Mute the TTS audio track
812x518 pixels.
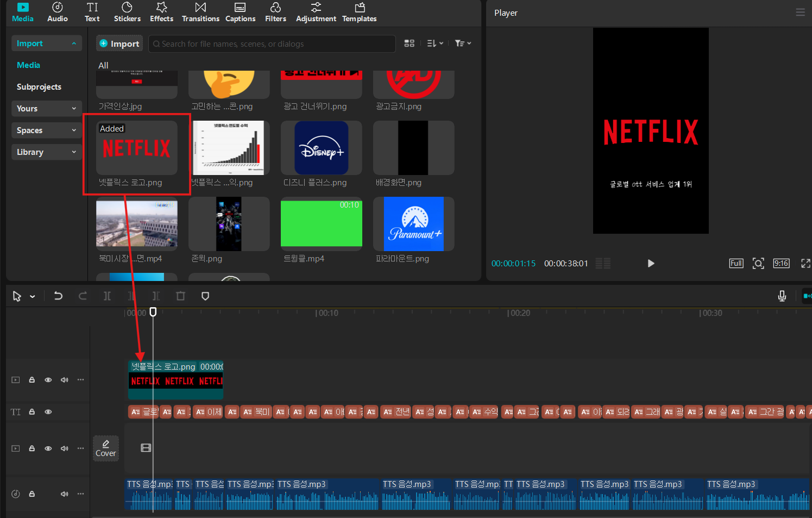point(65,494)
